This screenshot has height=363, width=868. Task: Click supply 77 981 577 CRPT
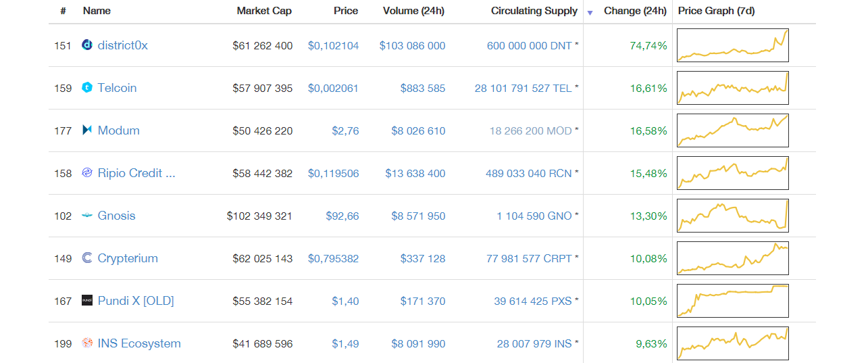[x=530, y=259]
